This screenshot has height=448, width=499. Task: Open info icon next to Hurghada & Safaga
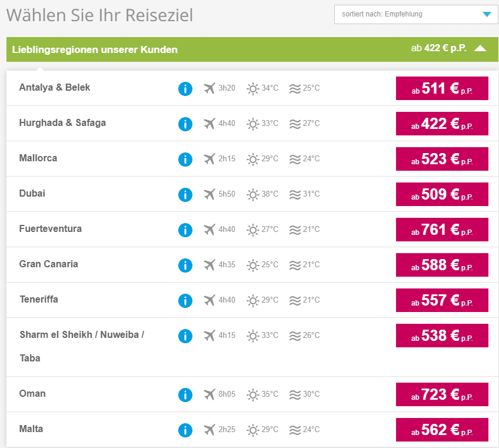coord(185,124)
